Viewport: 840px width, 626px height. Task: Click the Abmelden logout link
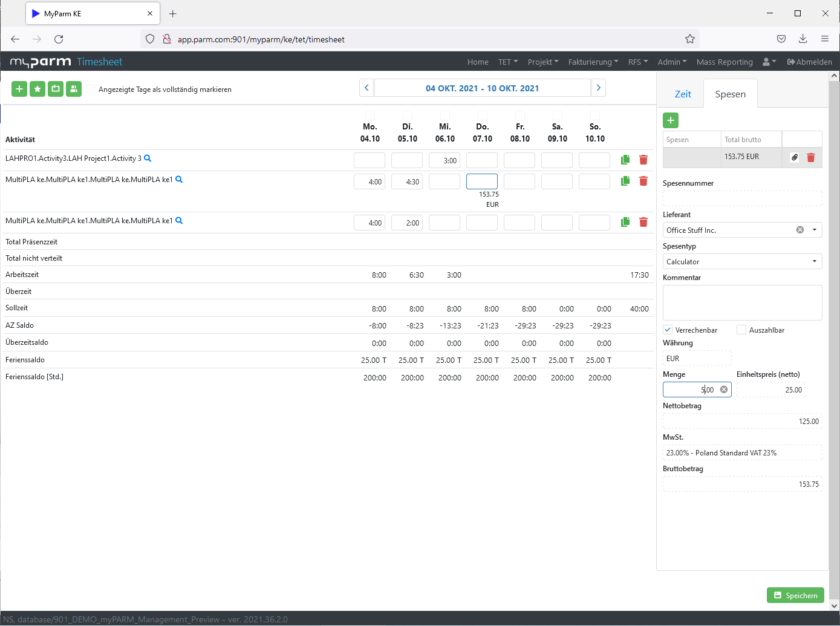coord(809,62)
